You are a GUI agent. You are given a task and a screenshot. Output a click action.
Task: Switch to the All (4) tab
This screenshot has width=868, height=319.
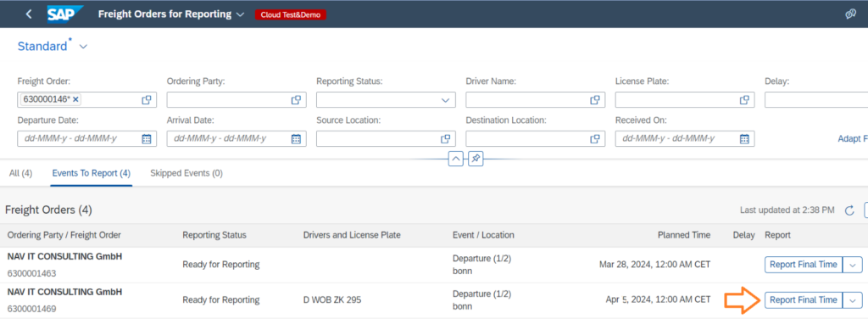(x=20, y=173)
